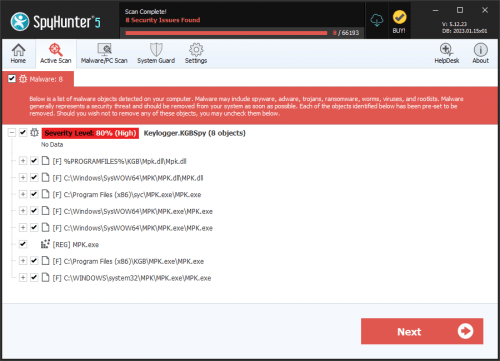Image resolution: width=500 pixels, height=361 pixels.
Task: Open HelpDesk
Action: 447,54
